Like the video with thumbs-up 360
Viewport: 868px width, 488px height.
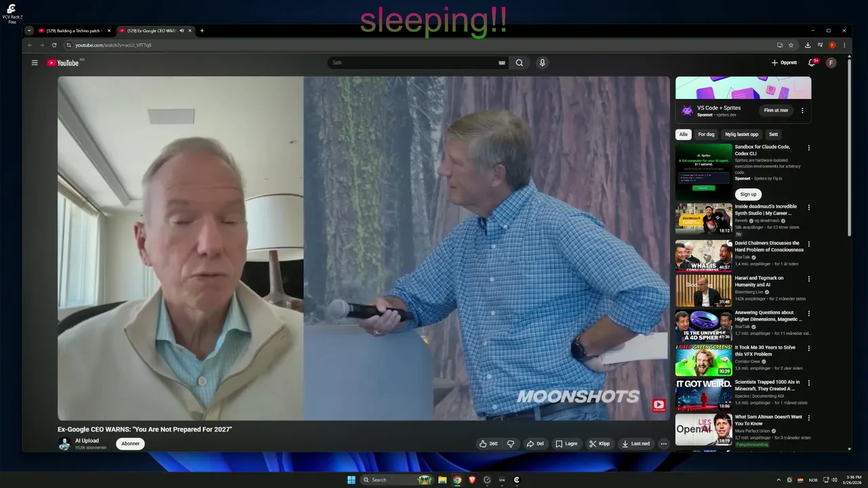[488, 444]
